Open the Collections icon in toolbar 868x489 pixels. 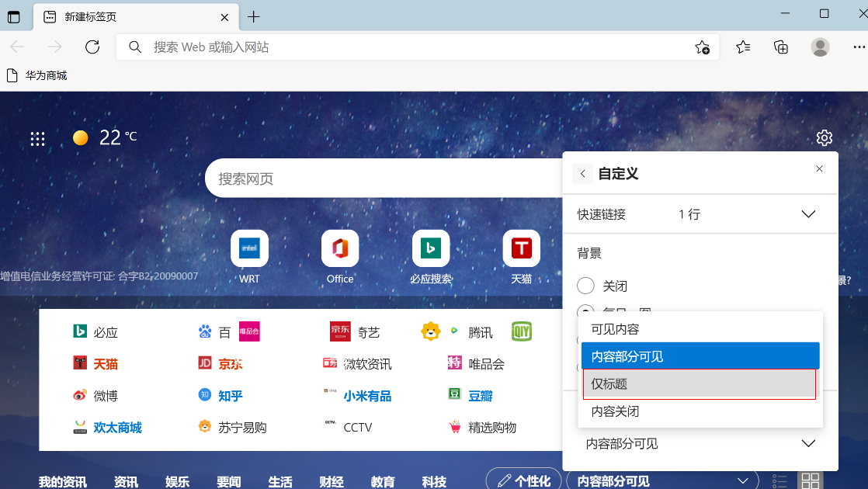[x=781, y=47]
